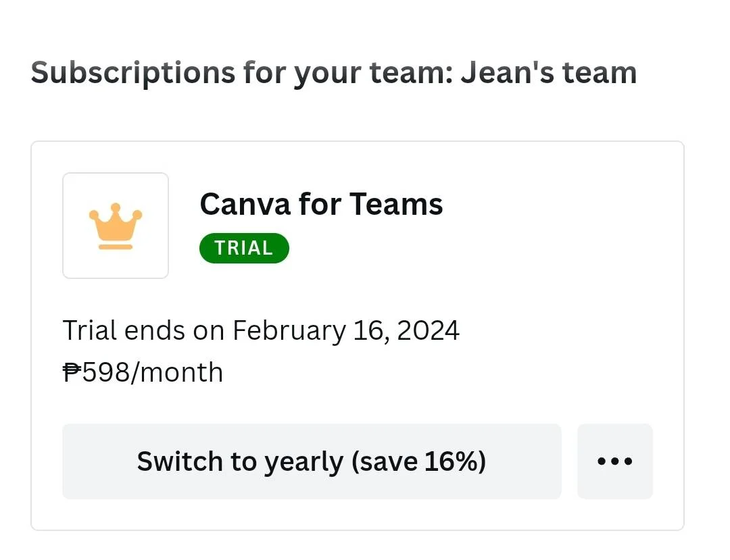
Task: Click the February 16, 2024 date
Action: point(346,331)
